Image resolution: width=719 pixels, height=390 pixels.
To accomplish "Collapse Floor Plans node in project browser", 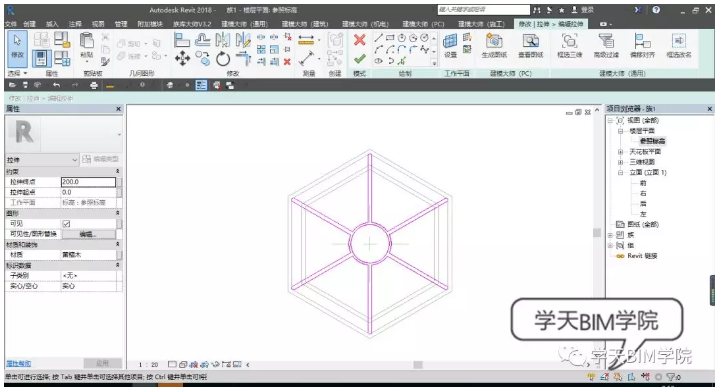I will pos(620,131).
